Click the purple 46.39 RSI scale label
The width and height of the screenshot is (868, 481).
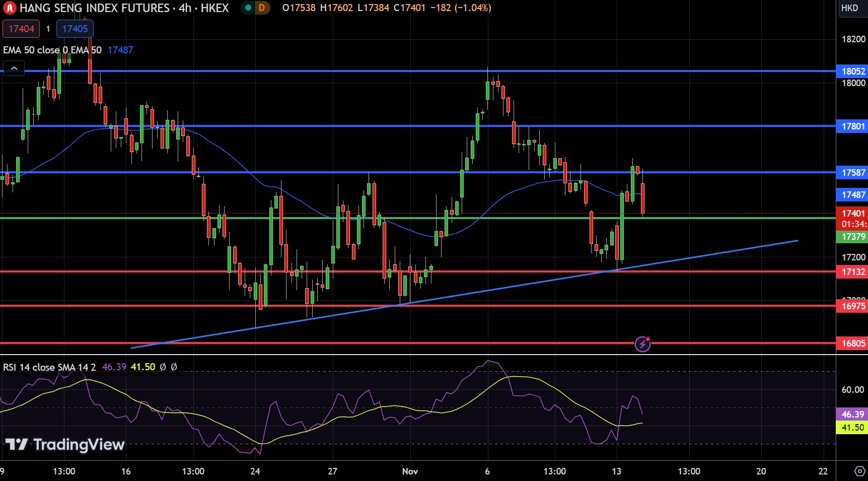tap(852, 414)
